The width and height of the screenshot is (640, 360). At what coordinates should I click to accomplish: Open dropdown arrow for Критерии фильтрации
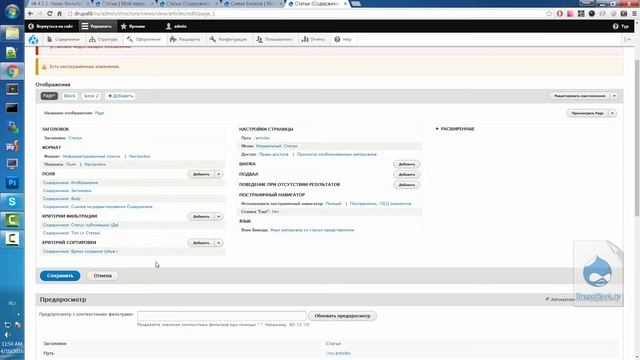tap(219, 216)
